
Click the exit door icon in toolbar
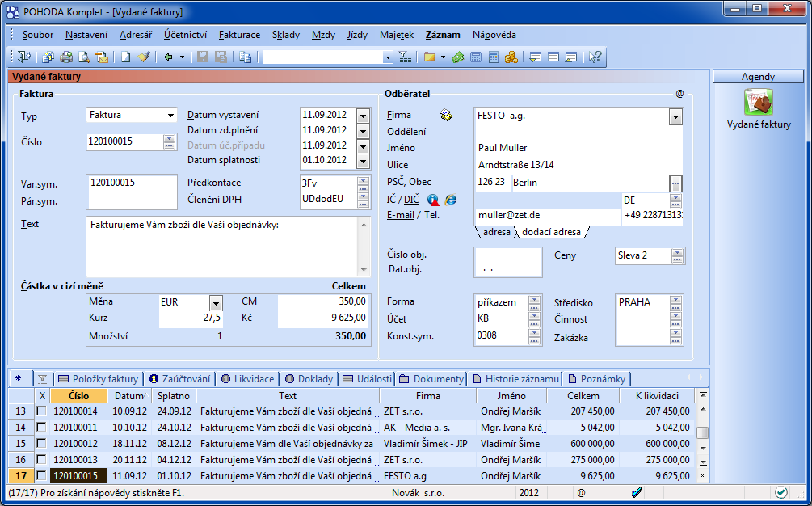tap(24, 57)
